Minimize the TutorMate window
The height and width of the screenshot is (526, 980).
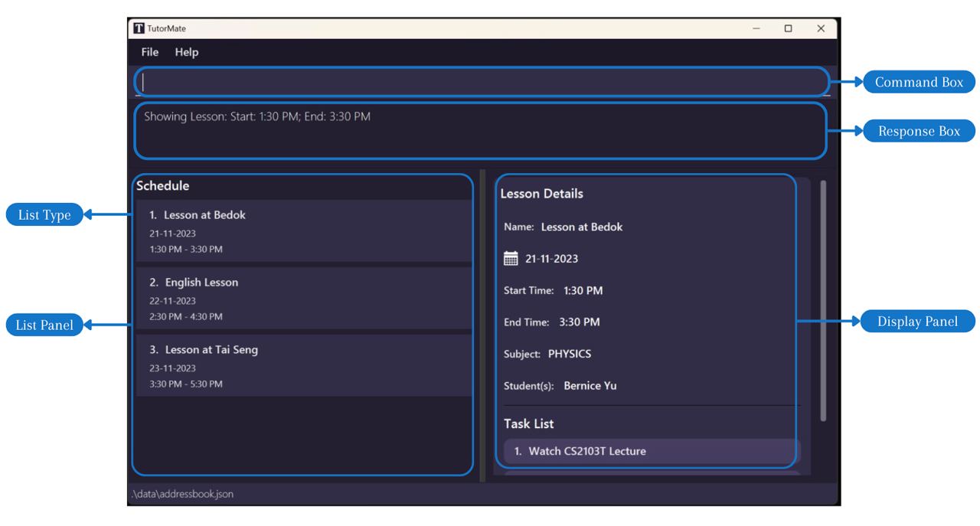756,28
